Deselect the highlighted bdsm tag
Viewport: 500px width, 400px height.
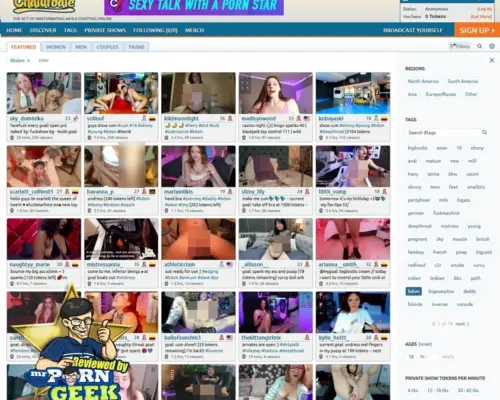(x=414, y=291)
